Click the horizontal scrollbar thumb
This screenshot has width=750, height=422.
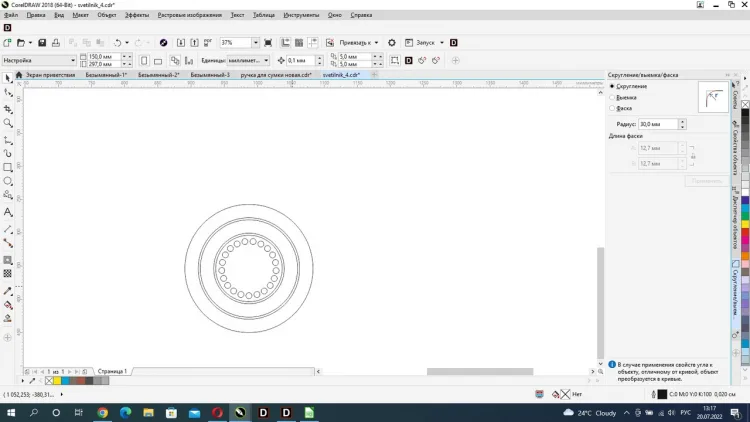[x=480, y=371]
